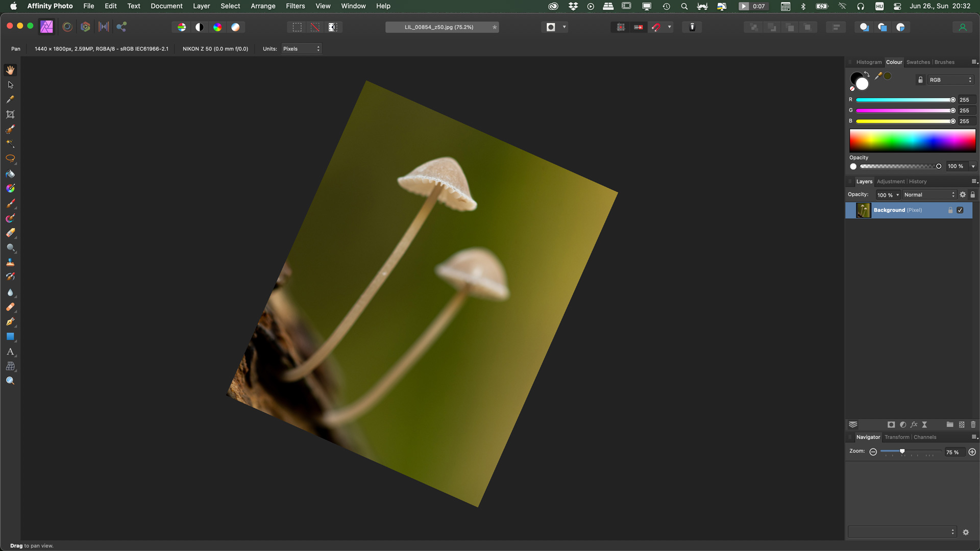Select the Rectangle shape tool
The image size is (980, 551).
[x=10, y=337]
